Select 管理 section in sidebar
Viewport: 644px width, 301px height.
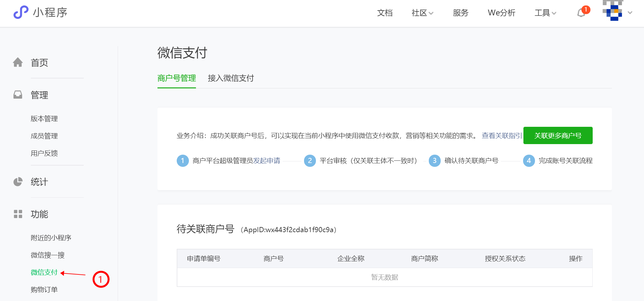click(x=39, y=95)
